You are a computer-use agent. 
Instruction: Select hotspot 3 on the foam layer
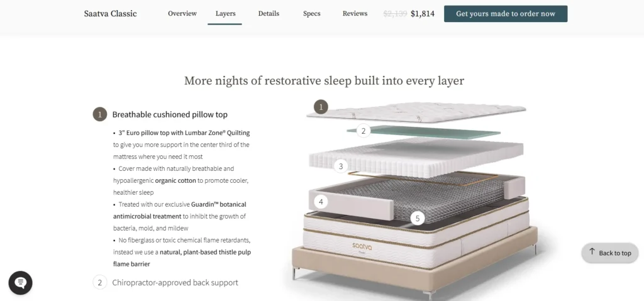click(x=340, y=167)
